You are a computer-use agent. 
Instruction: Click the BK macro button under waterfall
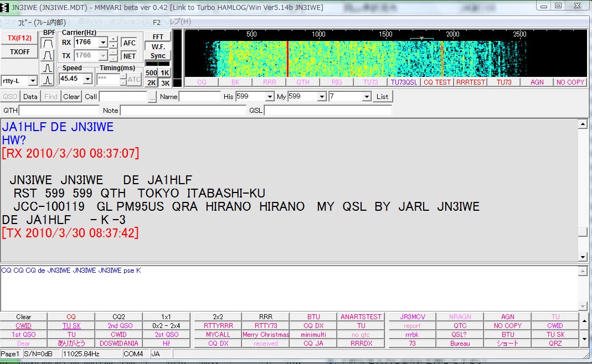pos(235,82)
